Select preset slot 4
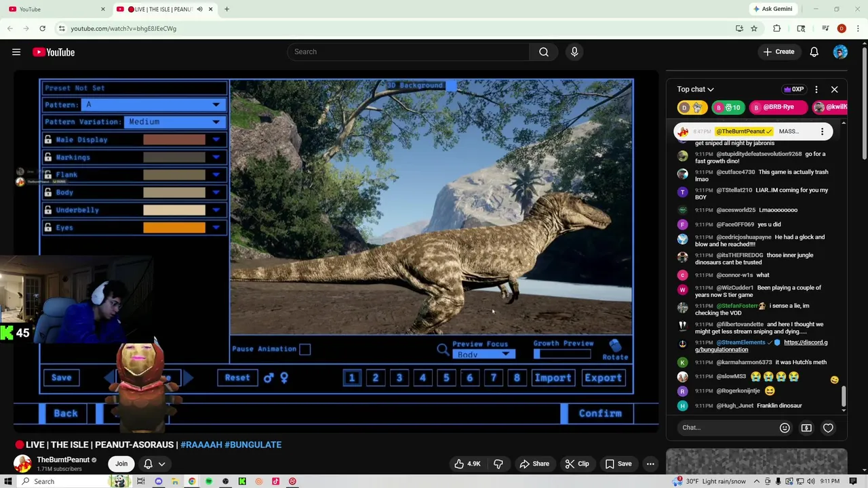 tap(422, 378)
